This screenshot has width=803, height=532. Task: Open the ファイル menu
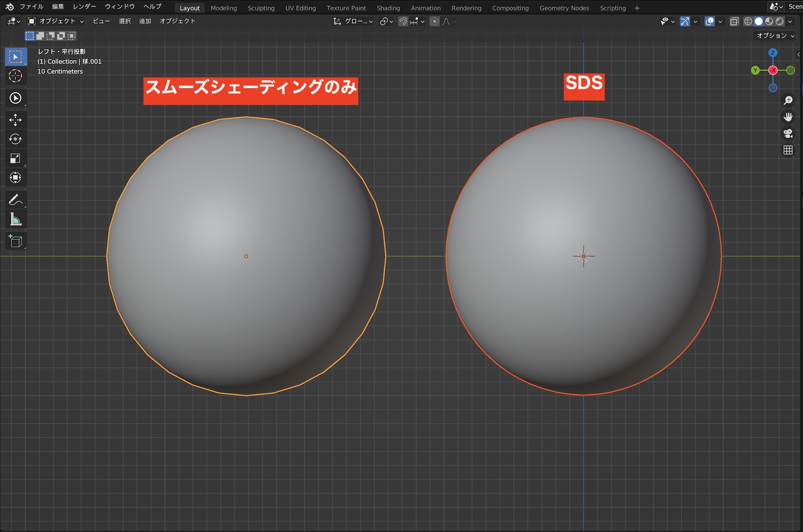32,7
